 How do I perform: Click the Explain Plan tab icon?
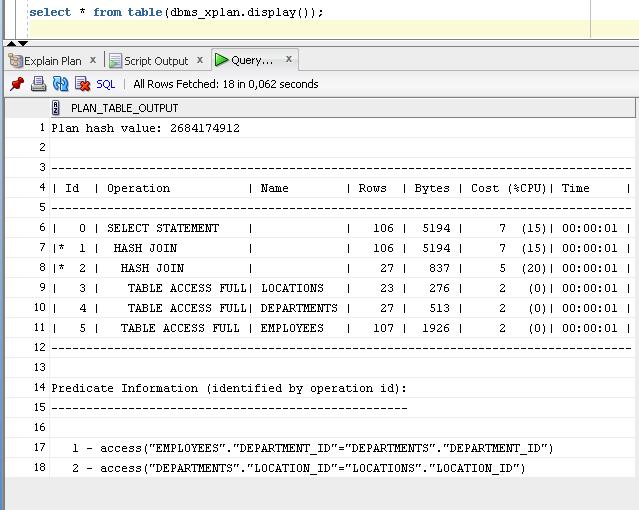(15, 61)
